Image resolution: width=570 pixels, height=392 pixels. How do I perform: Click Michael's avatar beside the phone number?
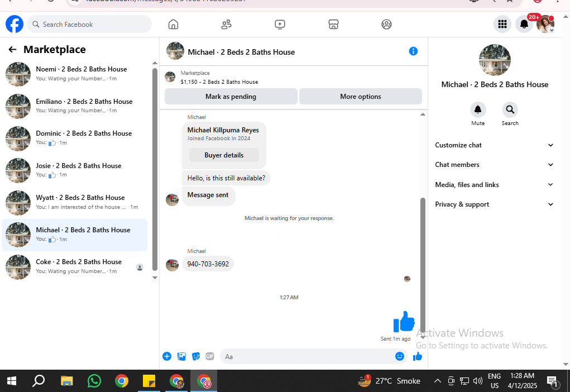click(172, 265)
